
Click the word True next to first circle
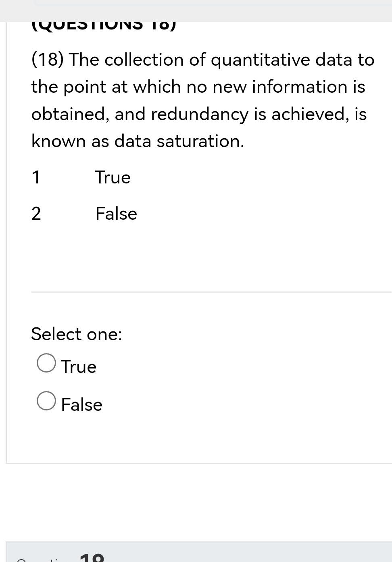pos(79,366)
